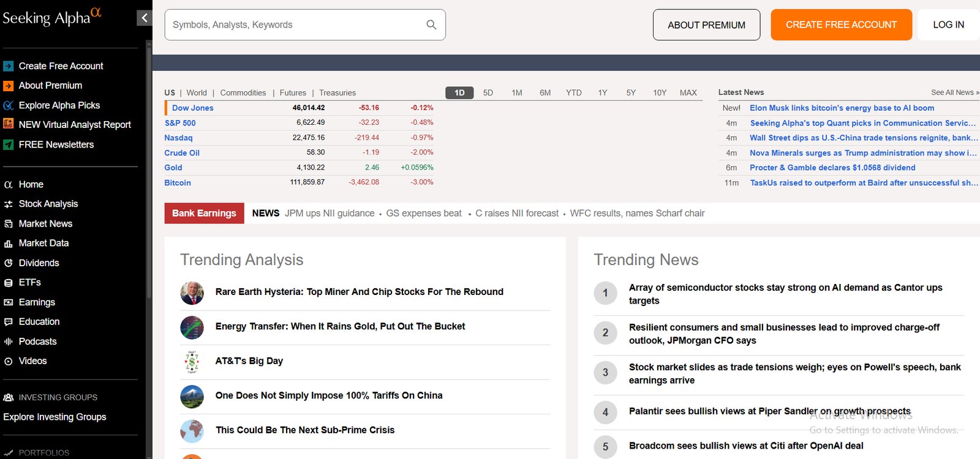Click the search magnifier icon
Viewport: 980px width, 459px height.
[x=431, y=24]
